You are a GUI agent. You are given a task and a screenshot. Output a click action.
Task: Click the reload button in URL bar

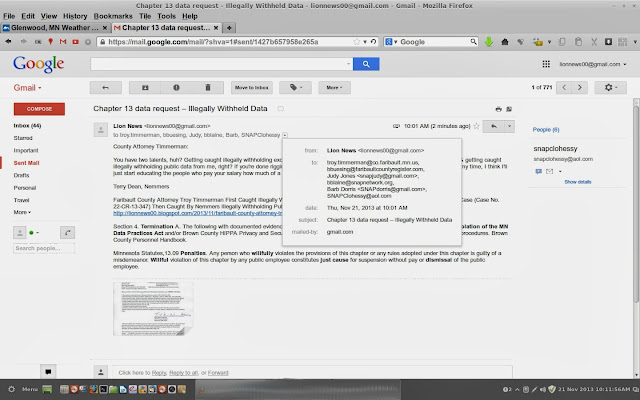click(x=373, y=42)
